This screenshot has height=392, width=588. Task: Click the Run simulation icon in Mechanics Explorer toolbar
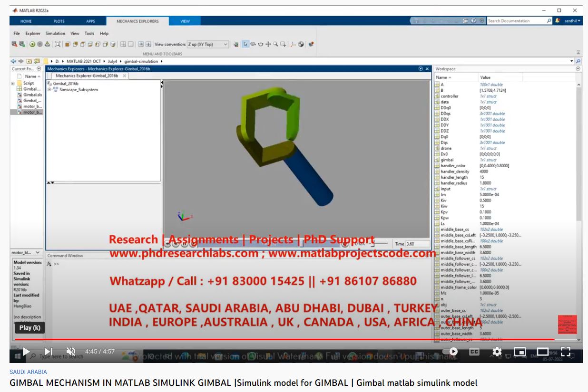[32, 44]
